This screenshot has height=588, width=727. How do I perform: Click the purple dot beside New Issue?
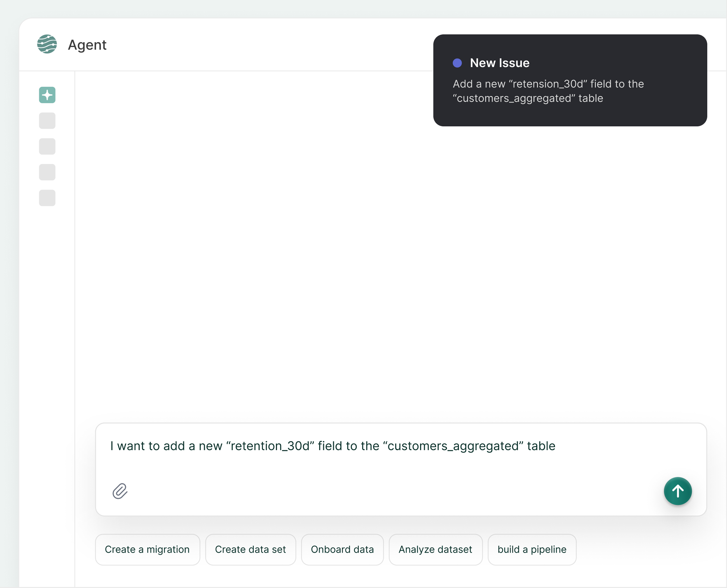coord(457,63)
